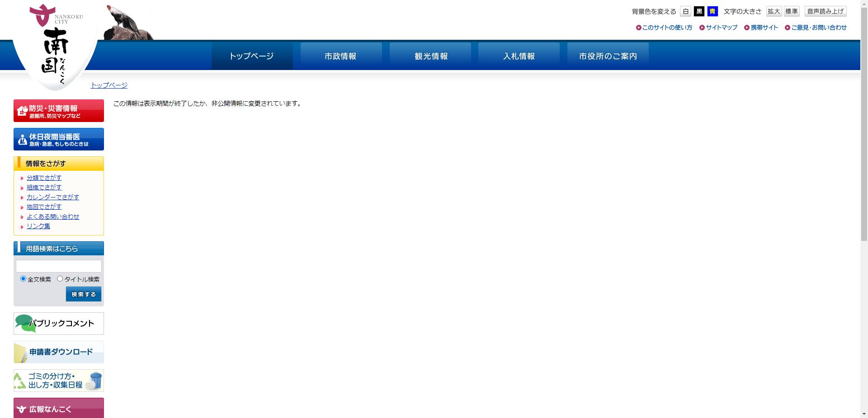868x418 pixels.
Task: Click the 音声読み上げ speech button
Action: 825,11
